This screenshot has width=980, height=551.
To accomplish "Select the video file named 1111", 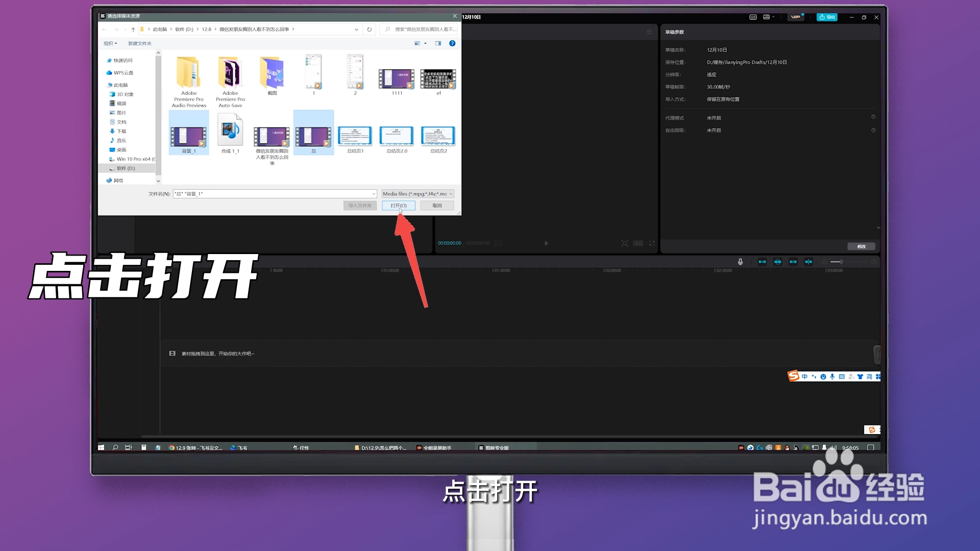I will 397,82.
